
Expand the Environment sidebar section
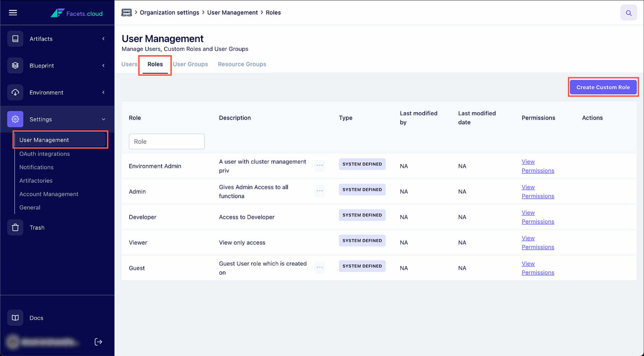coord(103,92)
